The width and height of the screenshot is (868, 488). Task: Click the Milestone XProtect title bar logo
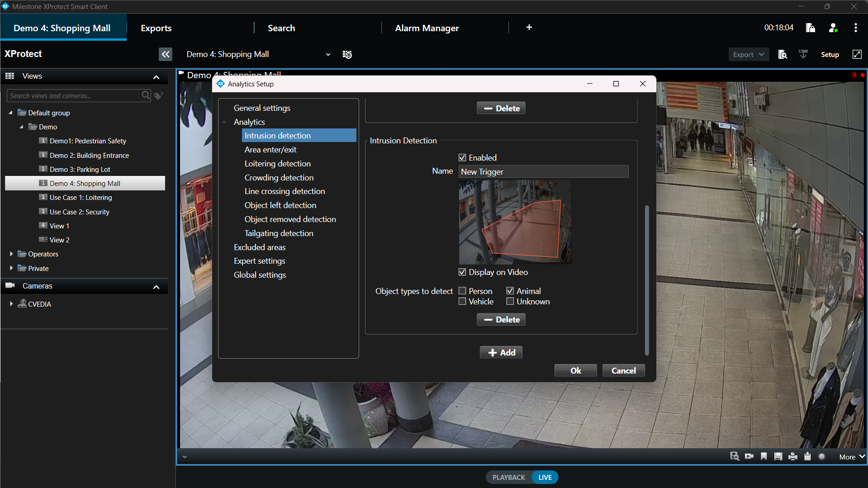pos(5,6)
